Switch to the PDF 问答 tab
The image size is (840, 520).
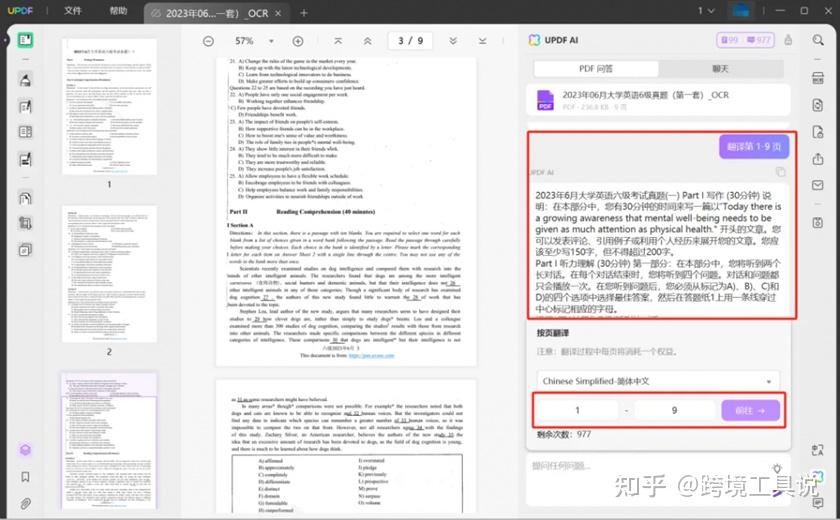pos(596,69)
